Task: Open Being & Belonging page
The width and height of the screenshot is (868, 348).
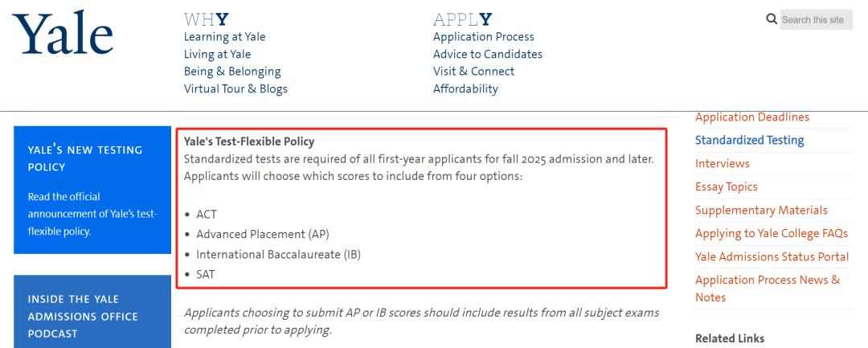Action: (x=232, y=72)
